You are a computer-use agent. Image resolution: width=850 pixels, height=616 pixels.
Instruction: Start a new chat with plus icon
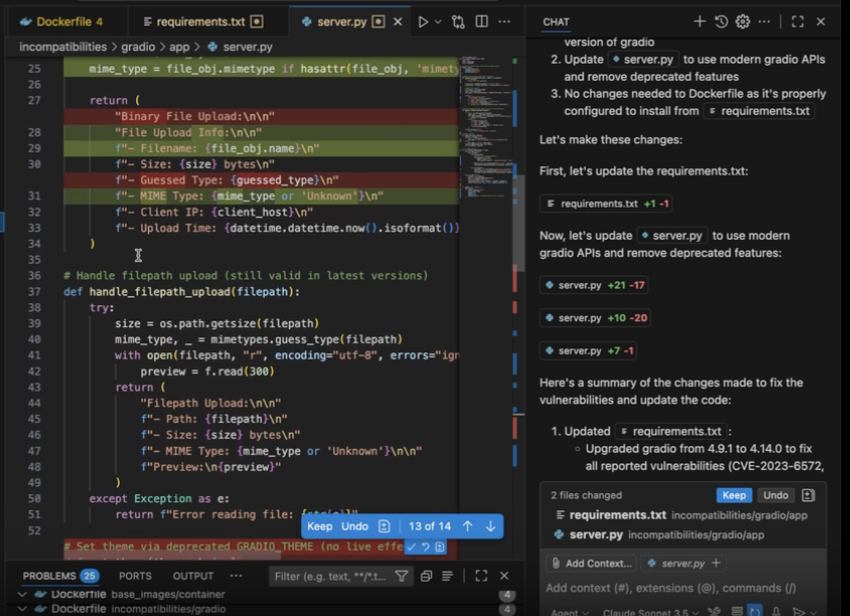pos(699,22)
